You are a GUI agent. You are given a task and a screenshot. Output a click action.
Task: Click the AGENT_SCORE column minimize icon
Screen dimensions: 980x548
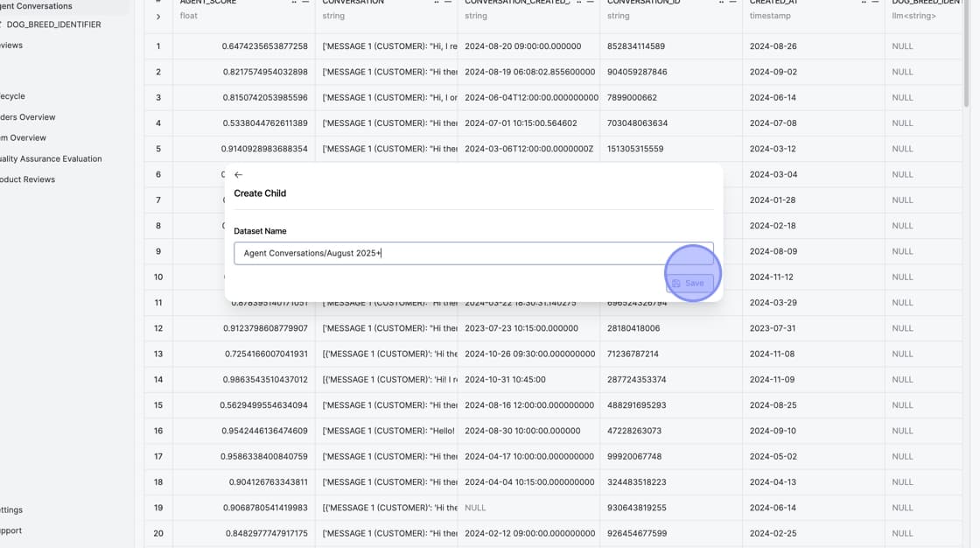pyautogui.click(x=305, y=3)
